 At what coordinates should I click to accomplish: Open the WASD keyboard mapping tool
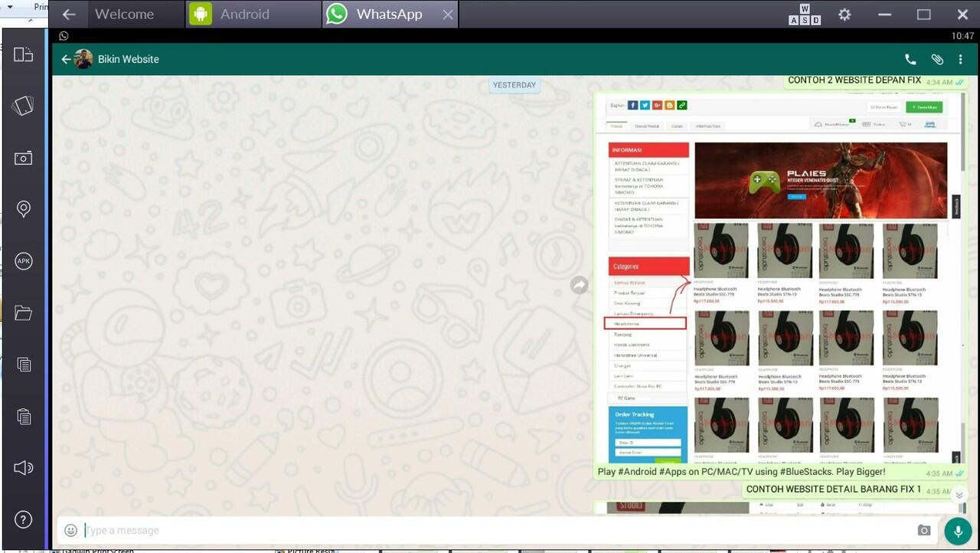pos(805,15)
